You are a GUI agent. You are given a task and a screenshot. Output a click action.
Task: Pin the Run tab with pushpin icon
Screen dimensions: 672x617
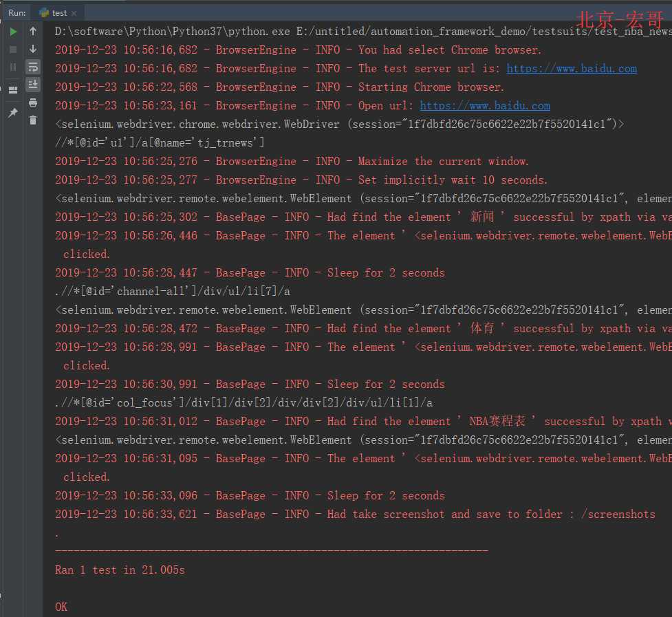pyautogui.click(x=13, y=113)
